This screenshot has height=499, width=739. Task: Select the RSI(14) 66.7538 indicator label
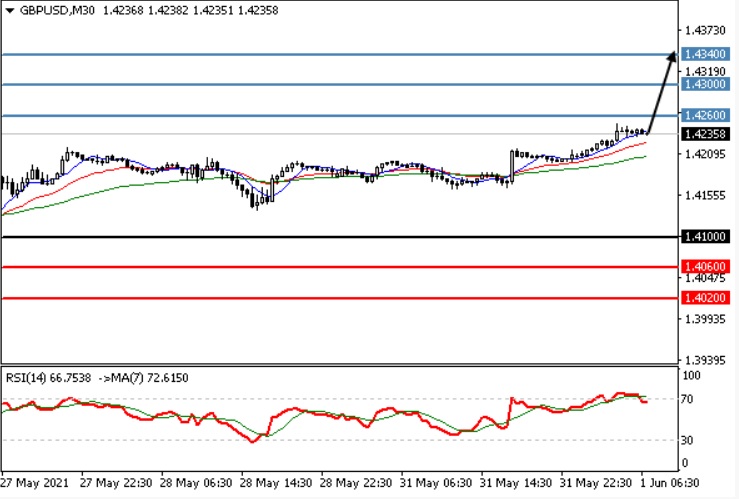48,378
